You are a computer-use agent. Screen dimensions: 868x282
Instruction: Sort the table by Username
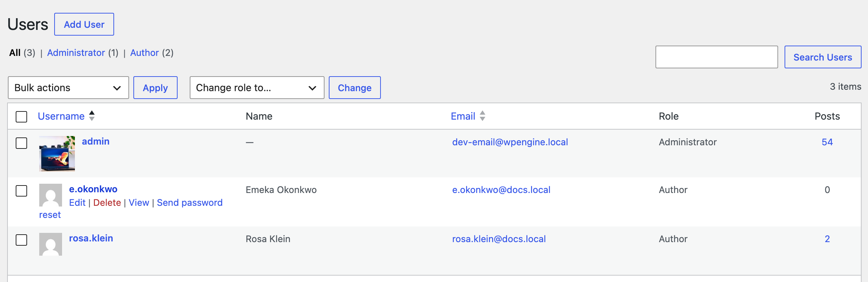(x=61, y=116)
